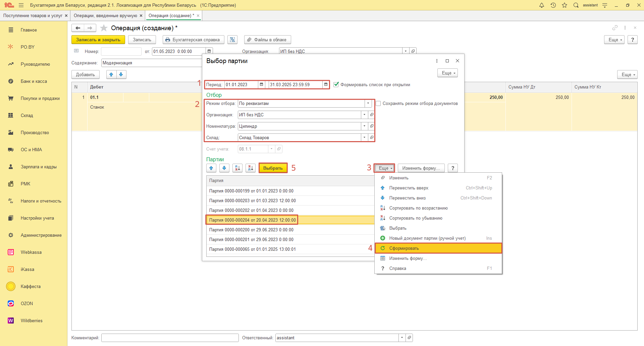
Task: Expand the Режим отбора dropdown
Action: tap(368, 104)
